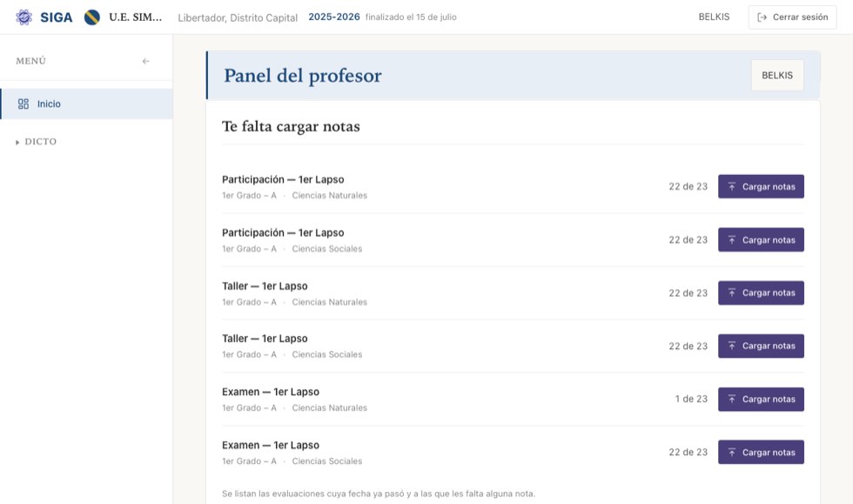Click 'Taller — 1er Lapso' title for Ciencias Sociales
This screenshot has height=504, width=853.
[x=265, y=339]
